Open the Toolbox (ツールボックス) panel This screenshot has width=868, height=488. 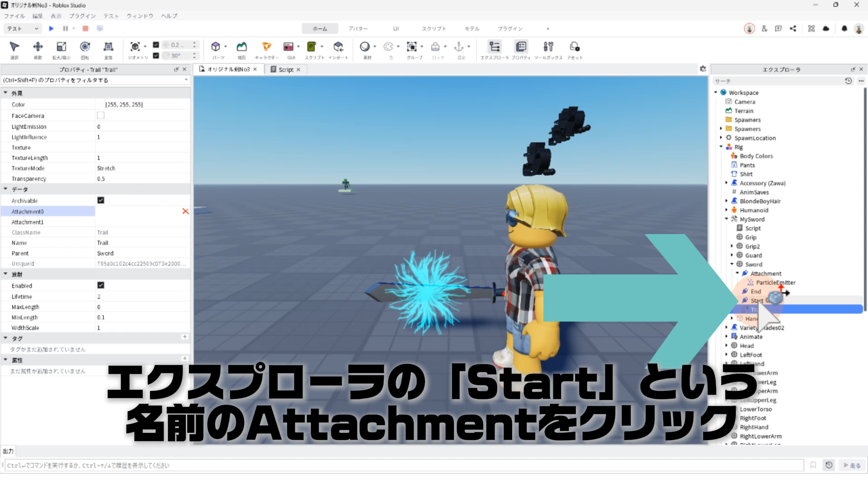[548, 47]
